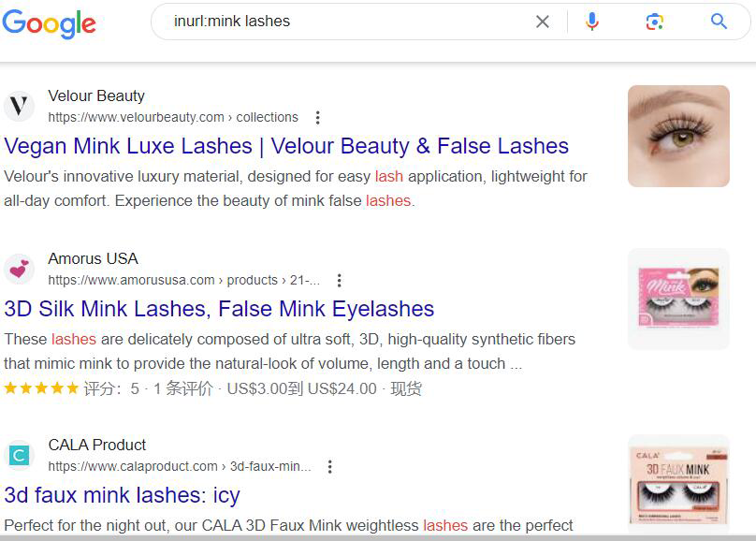Start voice search with the microphone icon

point(592,22)
